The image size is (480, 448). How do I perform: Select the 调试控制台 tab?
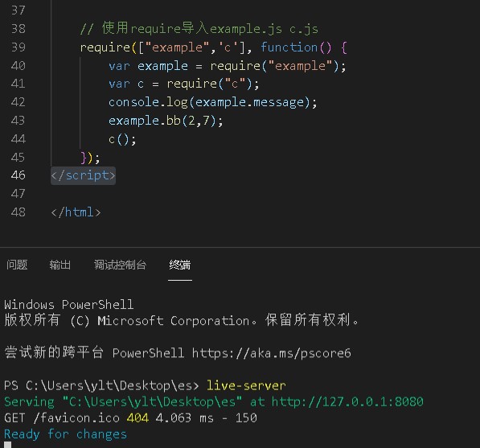(120, 265)
